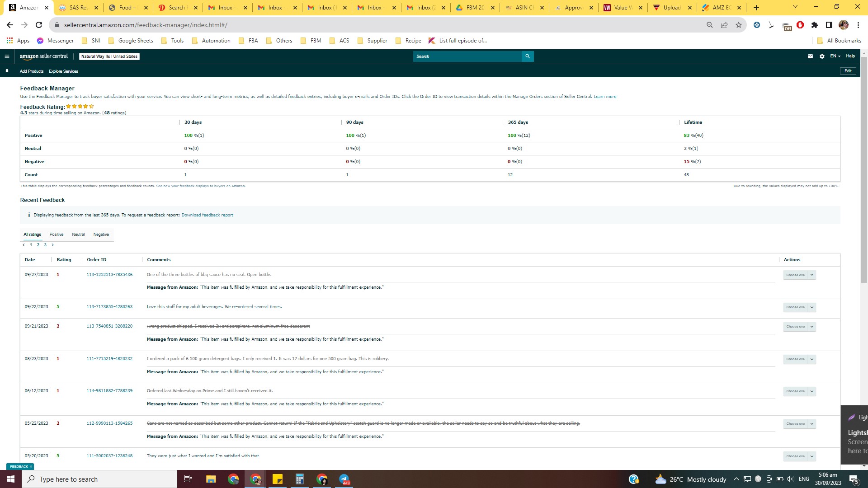This screenshot has height=488, width=868.
Task: Open the FBA bookmarks folder
Action: pyautogui.click(x=248, y=41)
